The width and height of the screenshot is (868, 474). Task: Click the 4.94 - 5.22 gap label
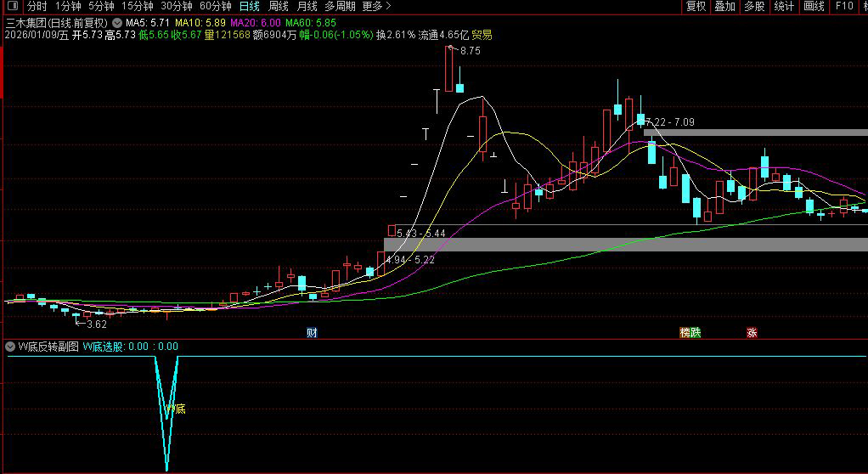click(410, 260)
